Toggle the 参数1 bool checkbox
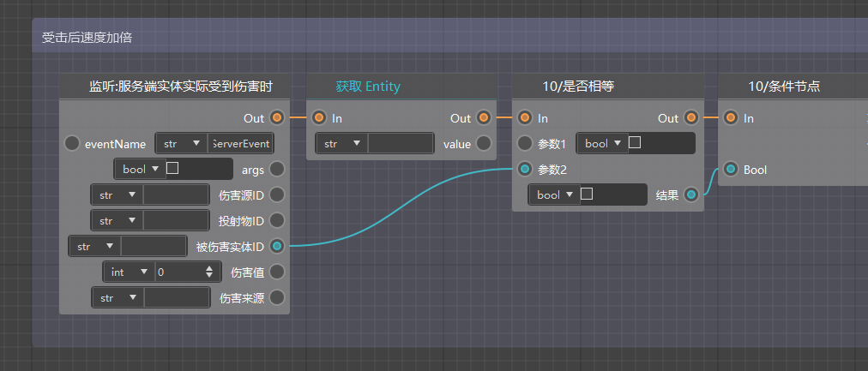Image resolution: width=868 pixels, height=371 pixels. [x=635, y=142]
